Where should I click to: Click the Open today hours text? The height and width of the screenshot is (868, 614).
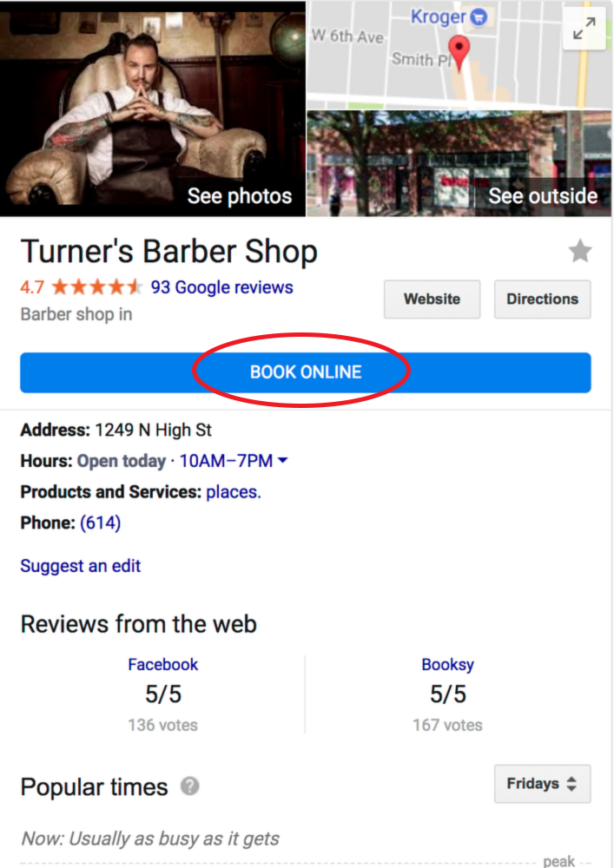122,461
